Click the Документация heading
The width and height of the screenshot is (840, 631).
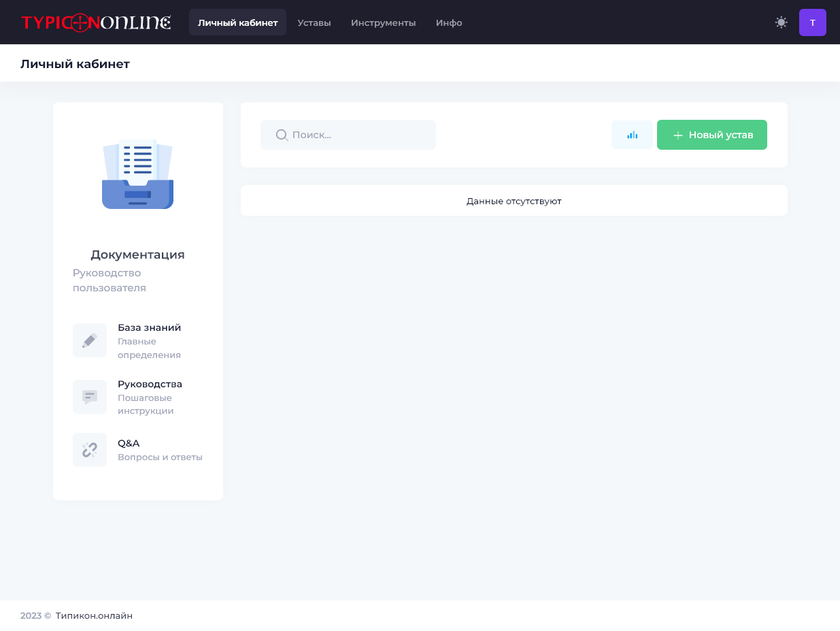pos(137,255)
